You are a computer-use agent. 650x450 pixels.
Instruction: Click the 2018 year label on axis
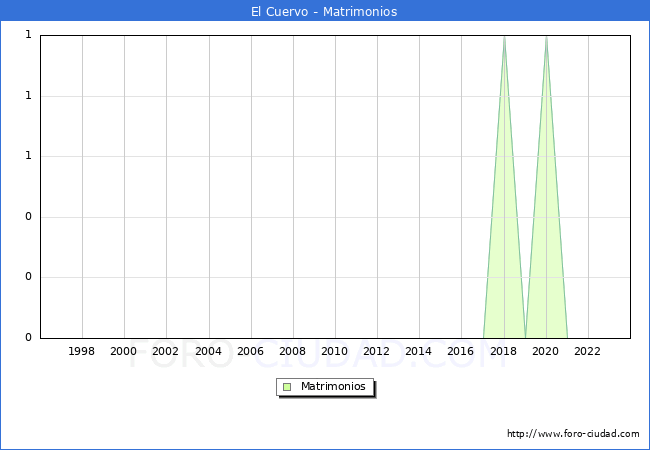pos(504,351)
